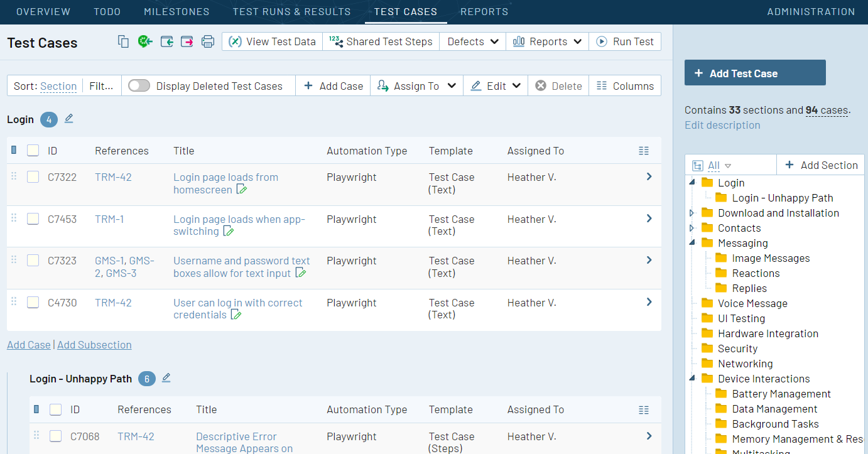Viewport: 868px width, 454px height.
Task: Check the select-all checkbox in Login section
Action: [33, 149]
